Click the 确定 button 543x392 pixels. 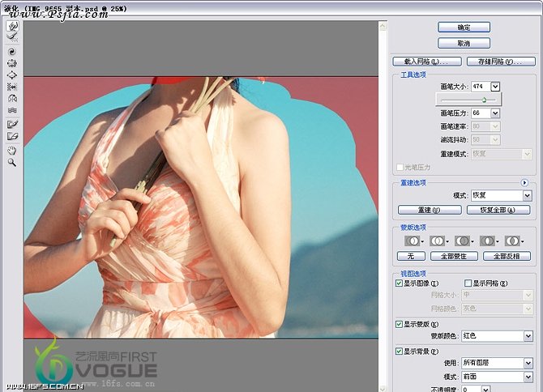click(x=464, y=27)
